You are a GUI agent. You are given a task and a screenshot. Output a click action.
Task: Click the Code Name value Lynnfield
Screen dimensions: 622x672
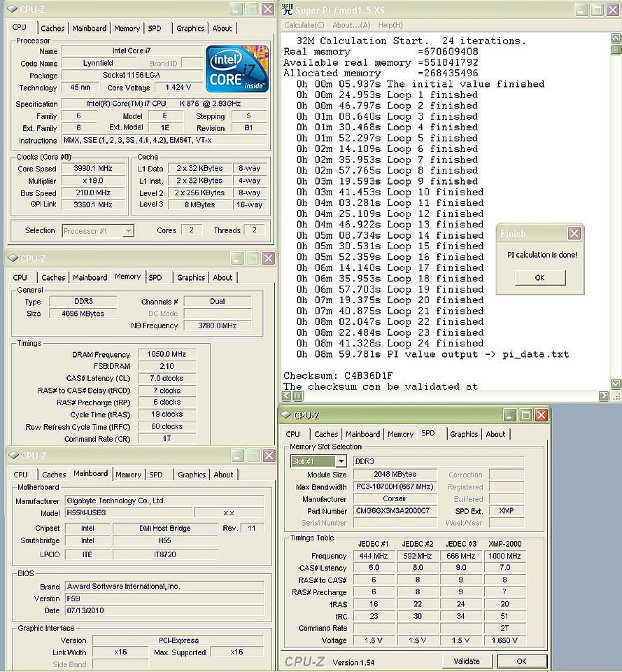click(x=98, y=64)
